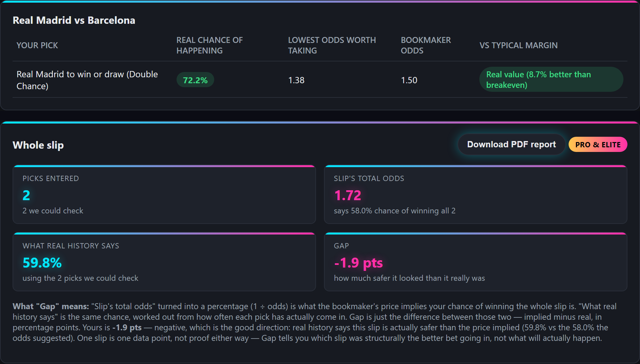640x364 pixels.
Task: Click the Whole slip heading
Action: (38, 145)
